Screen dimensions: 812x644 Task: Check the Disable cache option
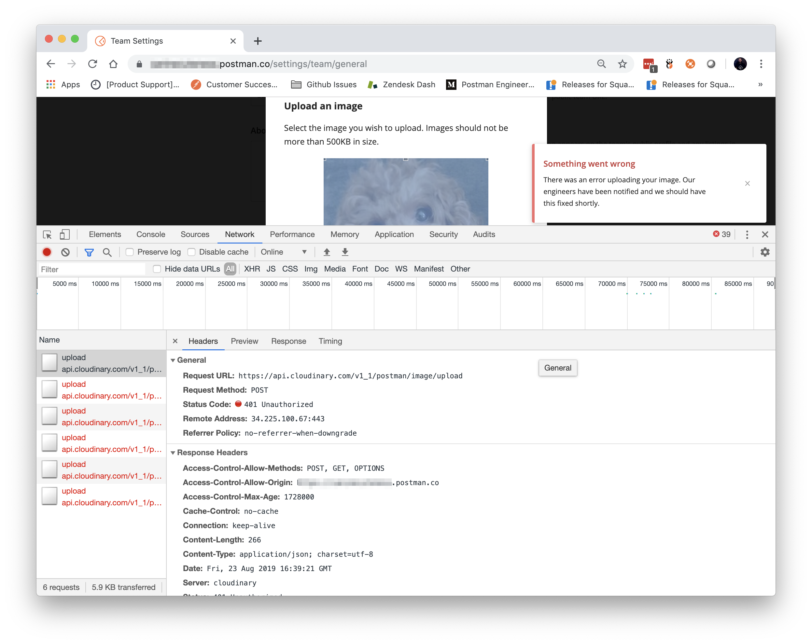(192, 252)
